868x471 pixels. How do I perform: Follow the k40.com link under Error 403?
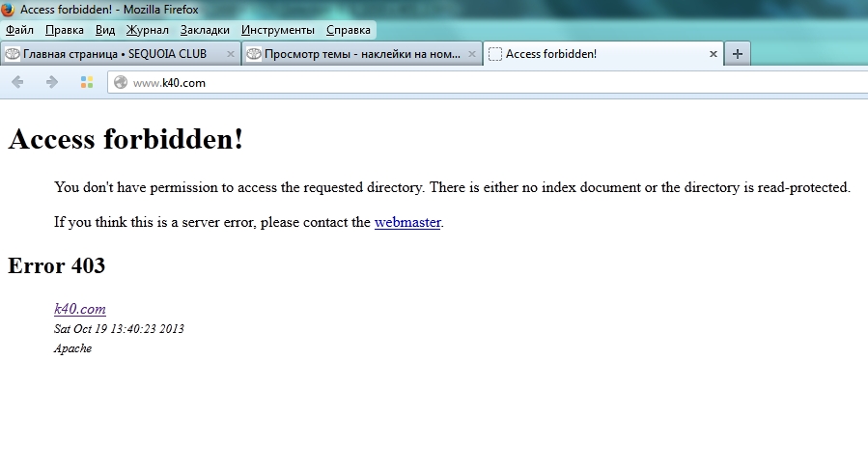click(79, 309)
